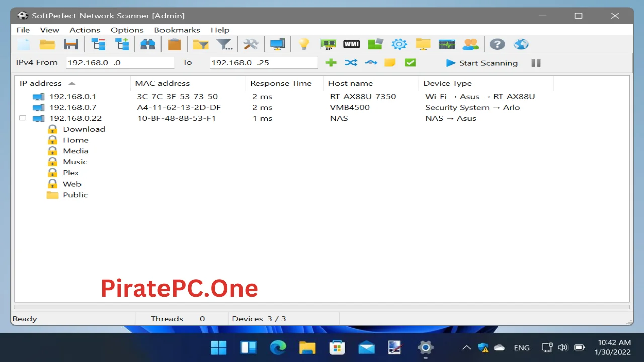The height and width of the screenshot is (362, 644).
Task: Click device type NAS → Asus
Action: pyautogui.click(x=451, y=118)
